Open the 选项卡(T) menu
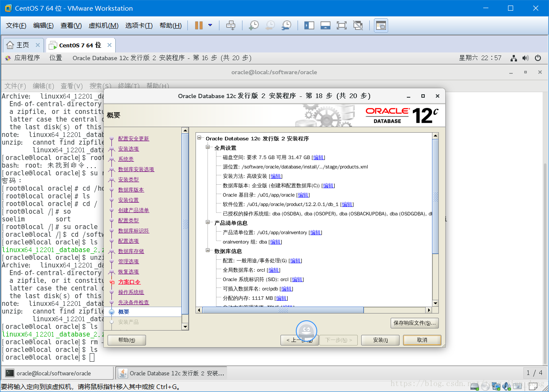The width and height of the screenshot is (549, 392). tap(139, 26)
